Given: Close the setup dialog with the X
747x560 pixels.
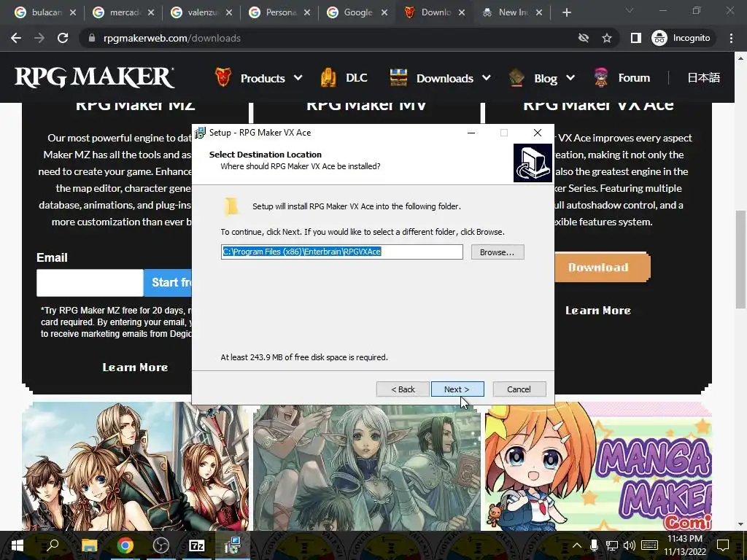Looking at the screenshot, I should pos(538,133).
